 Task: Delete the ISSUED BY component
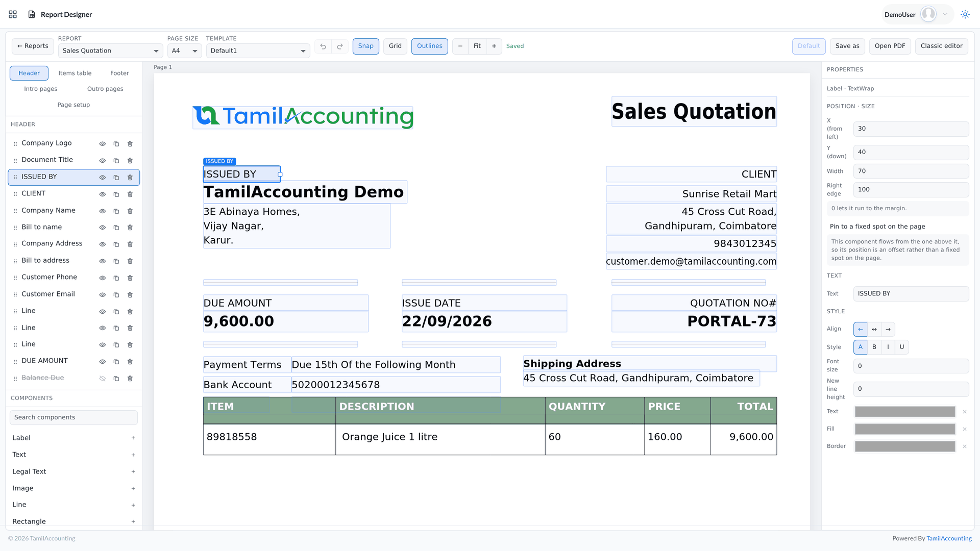click(x=130, y=178)
